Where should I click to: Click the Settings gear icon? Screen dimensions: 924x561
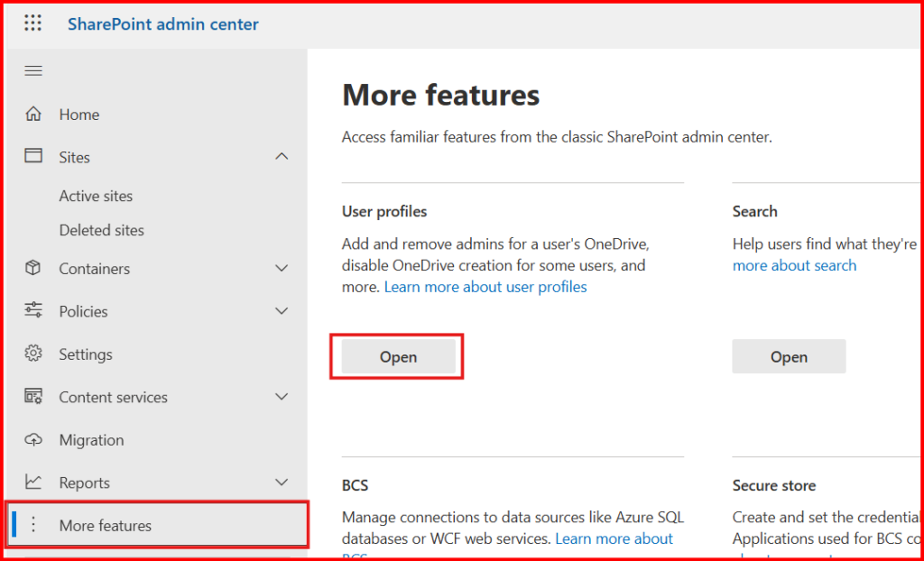pyautogui.click(x=33, y=354)
